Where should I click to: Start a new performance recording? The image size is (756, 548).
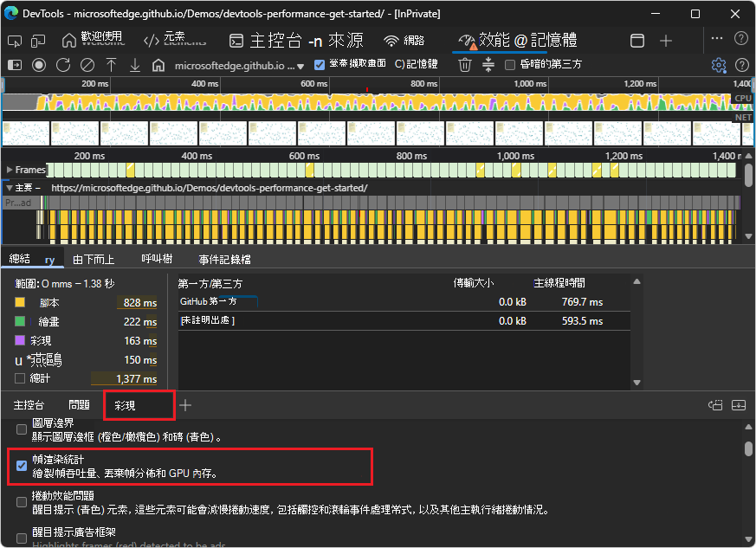tap(38, 65)
